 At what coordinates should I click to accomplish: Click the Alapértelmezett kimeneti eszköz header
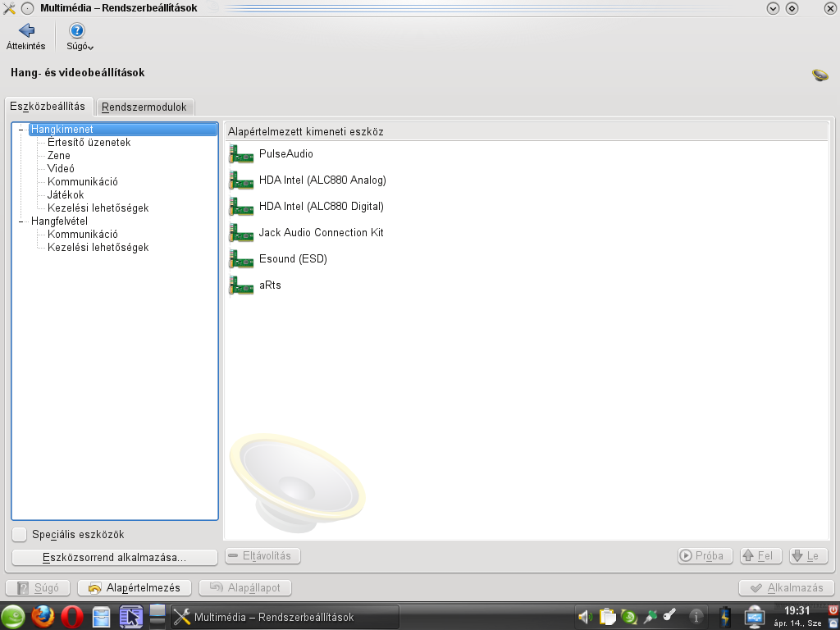527,132
